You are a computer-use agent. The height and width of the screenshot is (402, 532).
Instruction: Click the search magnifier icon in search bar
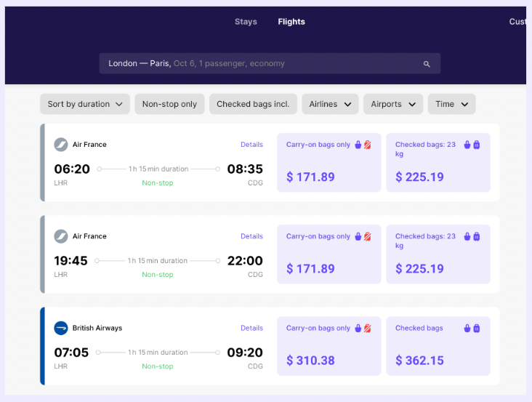click(x=427, y=64)
